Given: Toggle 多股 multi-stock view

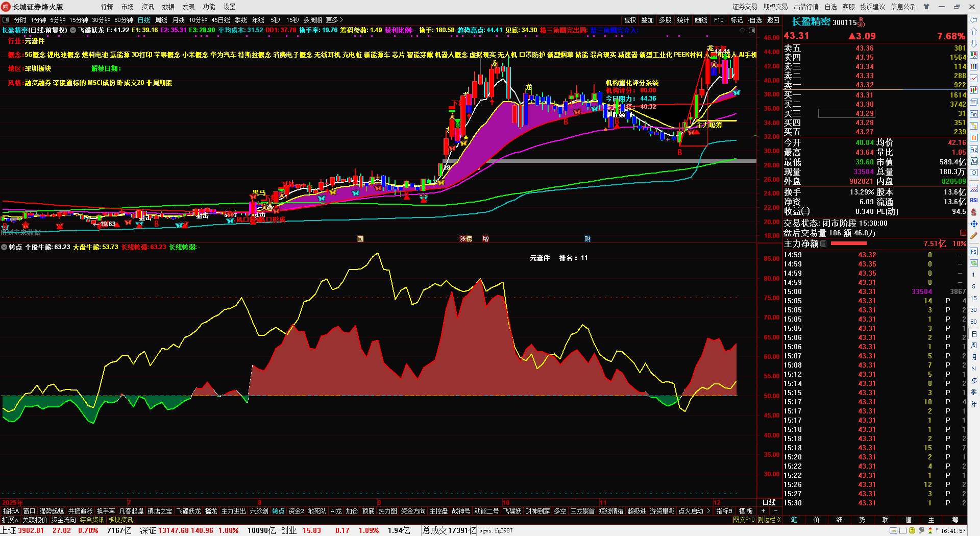Looking at the screenshot, I should pyautogui.click(x=665, y=20).
